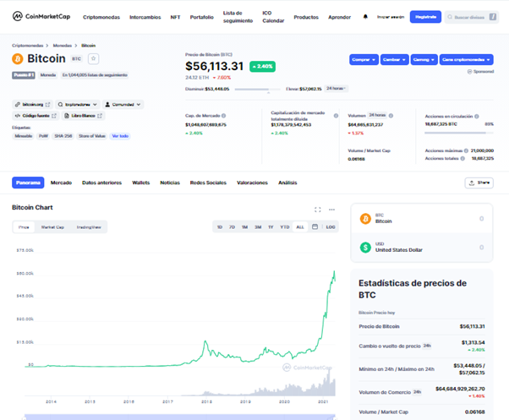Switch to the Mercado tab
The image size is (509, 420).
click(x=61, y=183)
